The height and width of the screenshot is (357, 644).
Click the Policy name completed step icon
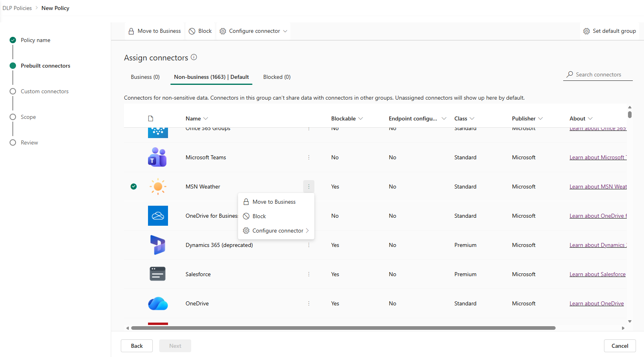pos(13,40)
